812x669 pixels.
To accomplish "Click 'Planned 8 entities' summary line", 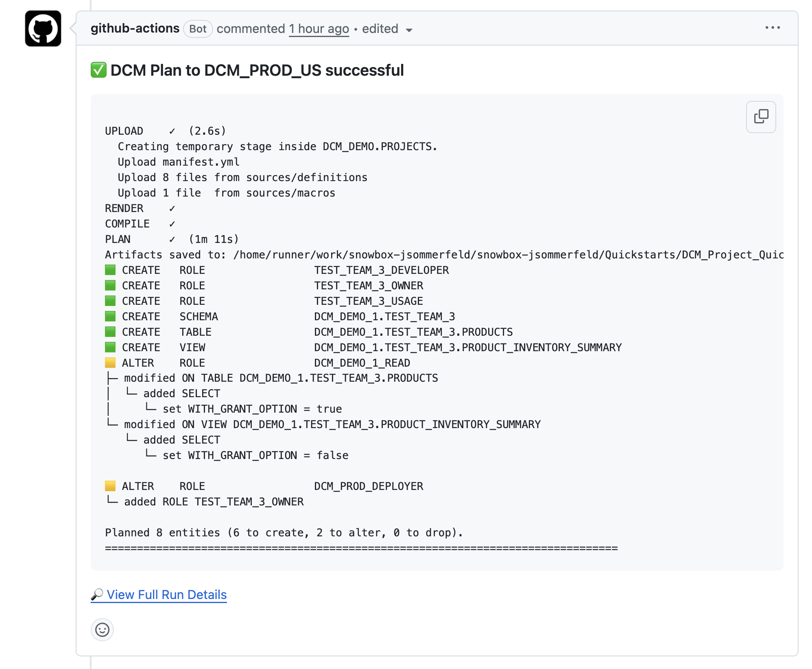I will click(x=284, y=533).
